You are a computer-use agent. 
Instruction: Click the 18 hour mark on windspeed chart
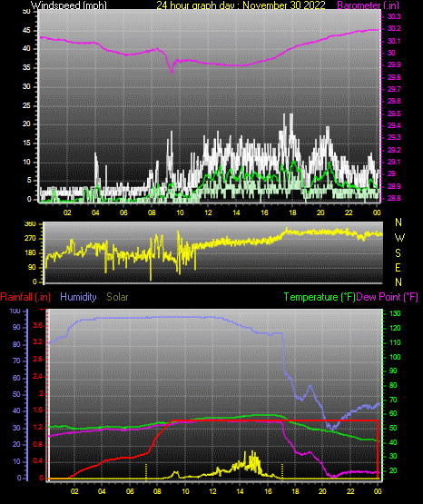click(x=292, y=212)
